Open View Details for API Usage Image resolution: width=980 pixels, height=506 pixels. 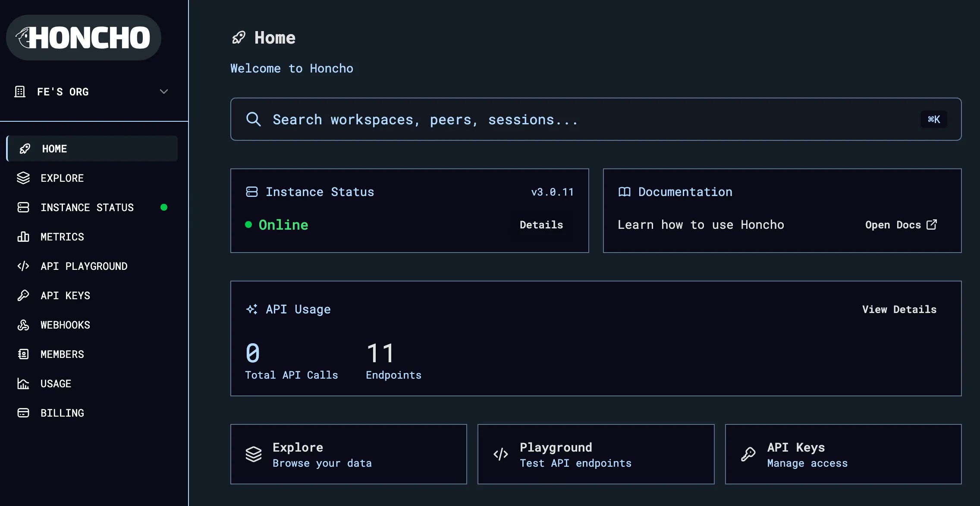click(899, 310)
